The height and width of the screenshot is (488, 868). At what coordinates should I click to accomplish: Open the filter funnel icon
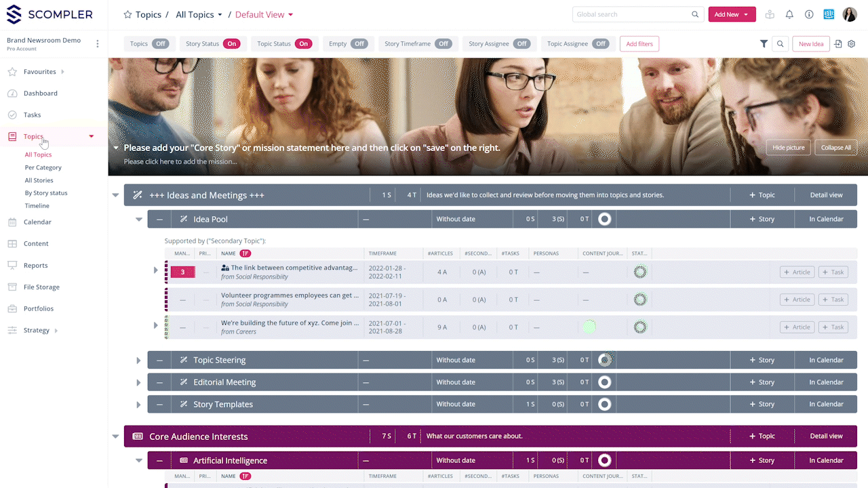(764, 44)
